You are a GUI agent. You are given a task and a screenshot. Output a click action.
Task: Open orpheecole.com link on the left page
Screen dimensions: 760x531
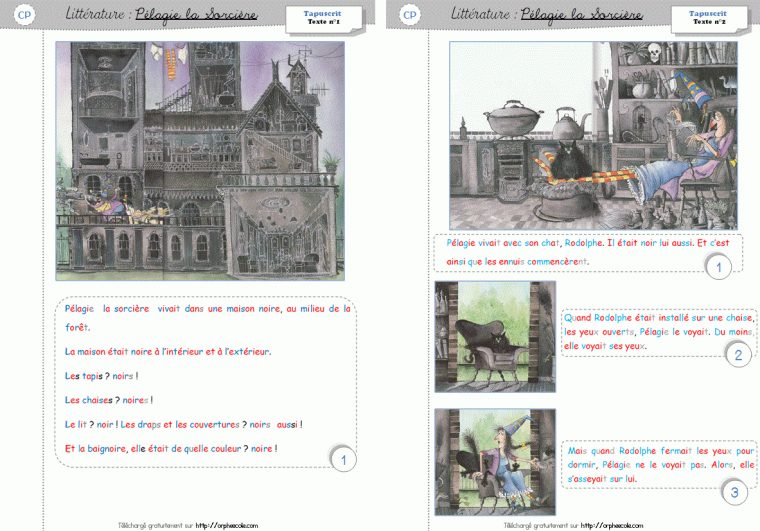226,525
